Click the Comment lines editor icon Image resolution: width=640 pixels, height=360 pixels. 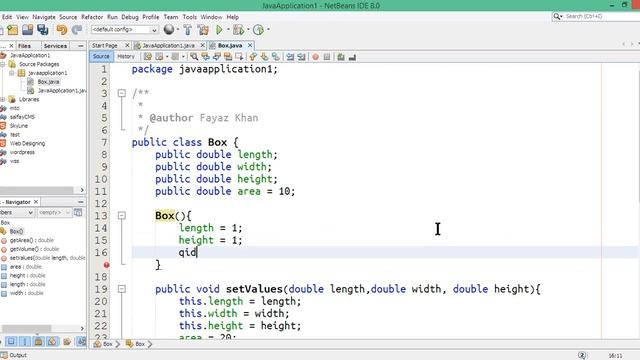[341, 57]
